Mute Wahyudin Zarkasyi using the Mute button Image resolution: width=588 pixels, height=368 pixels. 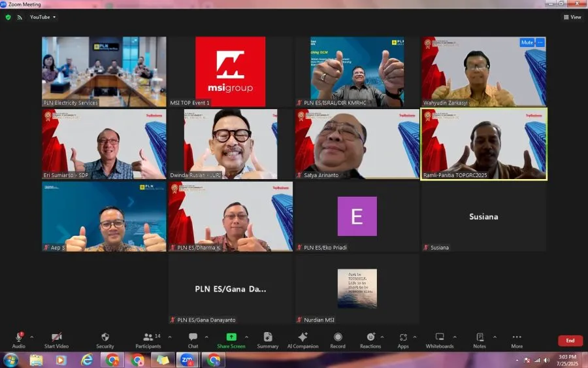pyautogui.click(x=527, y=42)
